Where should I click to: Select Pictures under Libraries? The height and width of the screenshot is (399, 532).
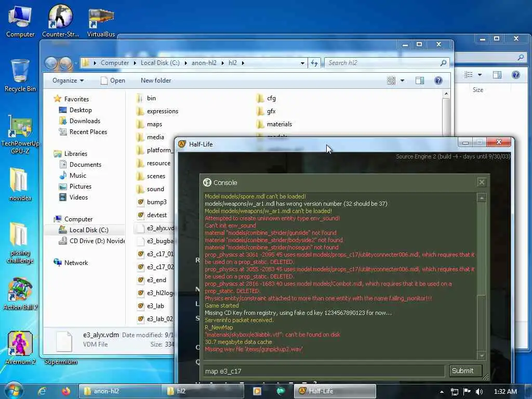[75, 187]
